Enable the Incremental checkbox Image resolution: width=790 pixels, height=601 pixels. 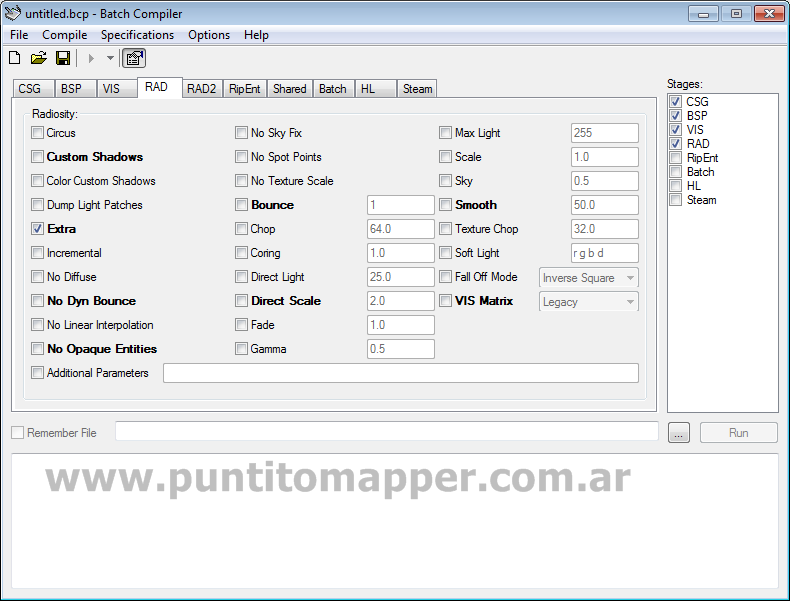[37, 252]
